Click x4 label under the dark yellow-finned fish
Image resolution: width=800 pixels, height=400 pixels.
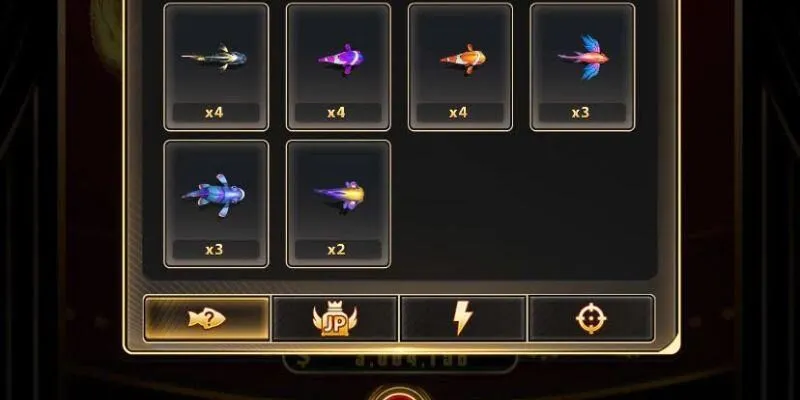216,112
